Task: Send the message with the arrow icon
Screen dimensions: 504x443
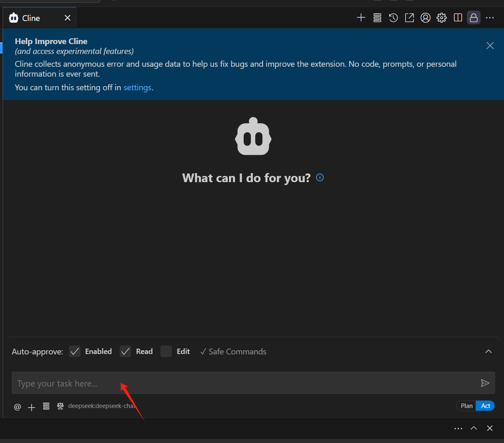Action: (x=485, y=383)
